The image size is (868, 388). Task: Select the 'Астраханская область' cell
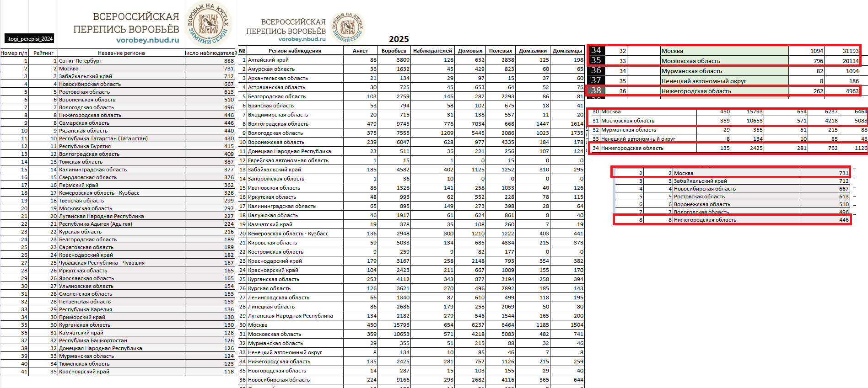point(295,87)
